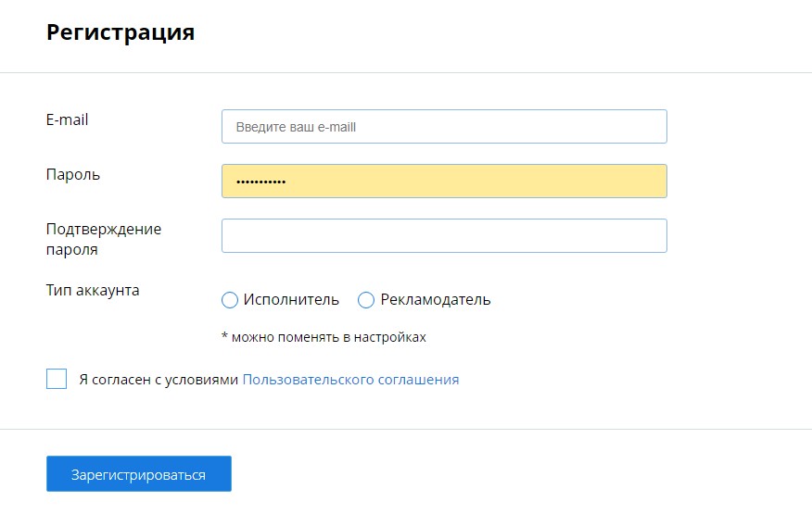Select the Исполнитель radio button
This screenshot has width=812, height=514.
point(230,300)
